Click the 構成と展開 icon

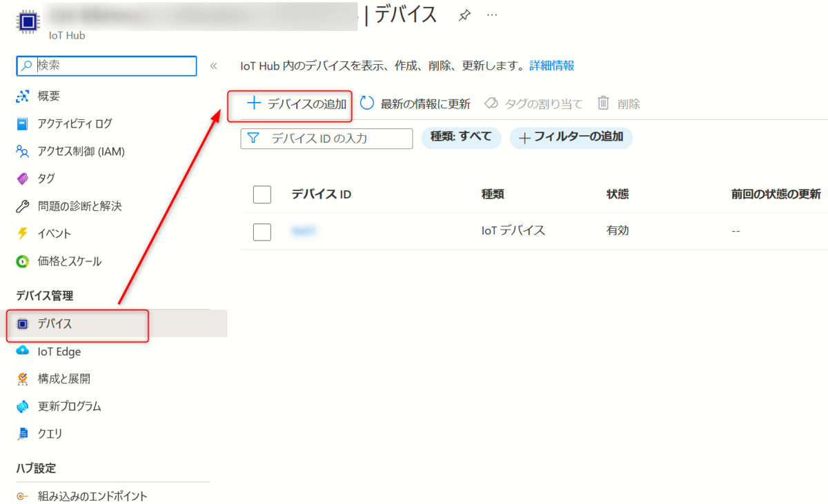coord(23,379)
